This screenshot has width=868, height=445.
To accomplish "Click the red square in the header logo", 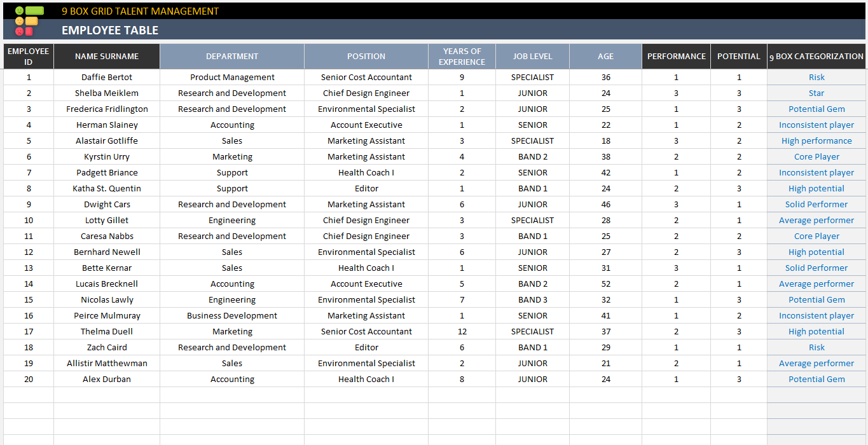I will tap(29, 31).
